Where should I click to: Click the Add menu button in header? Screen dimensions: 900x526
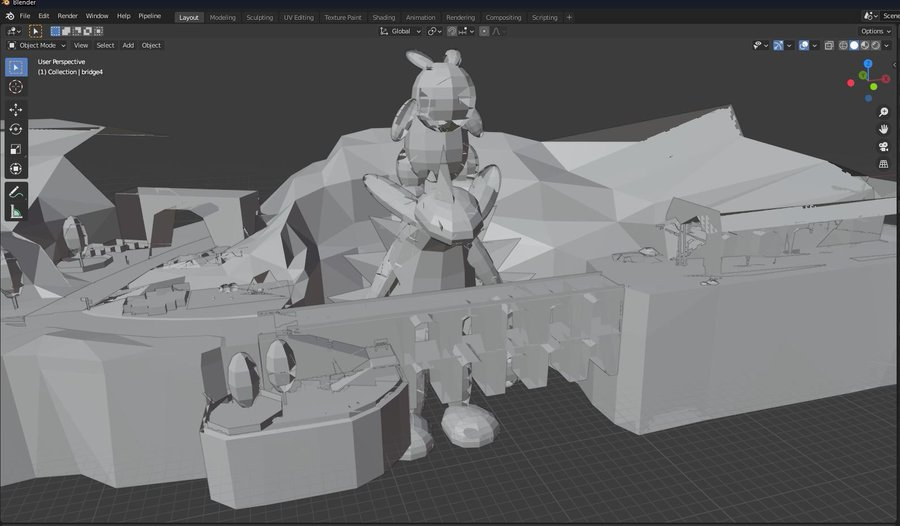pos(128,45)
